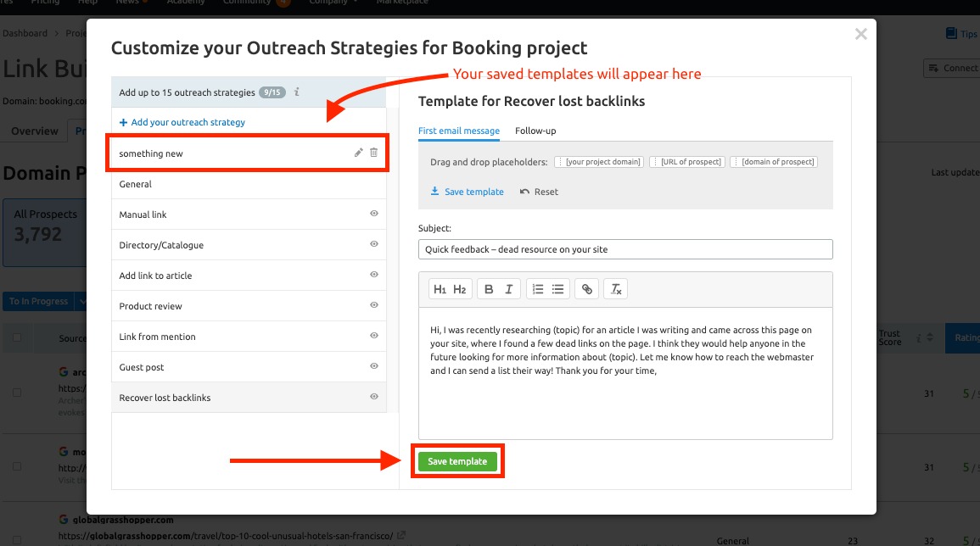This screenshot has width=980, height=546.
Task: Open the First email message tab
Action: 459,131
